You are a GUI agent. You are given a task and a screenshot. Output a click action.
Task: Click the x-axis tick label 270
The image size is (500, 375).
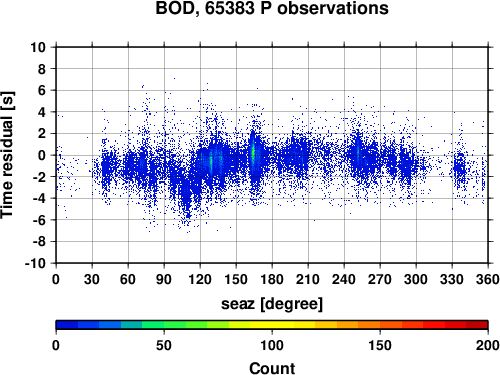coord(380,279)
